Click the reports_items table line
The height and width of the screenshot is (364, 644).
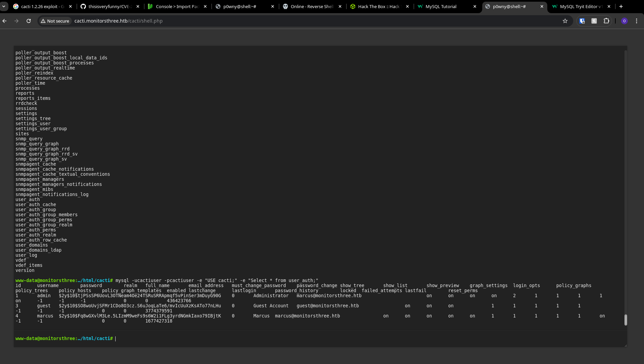pyautogui.click(x=33, y=98)
